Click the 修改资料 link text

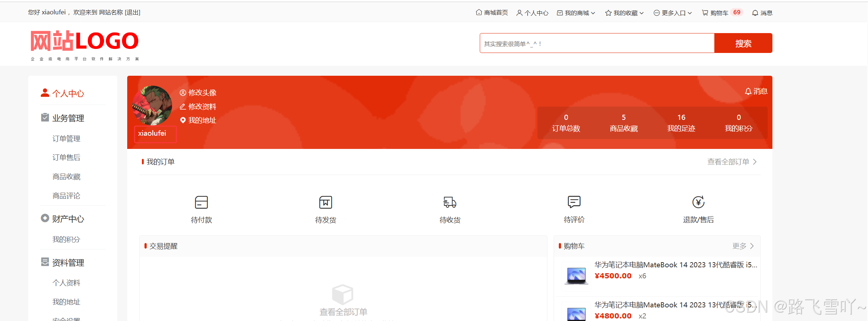(x=202, y=107)
